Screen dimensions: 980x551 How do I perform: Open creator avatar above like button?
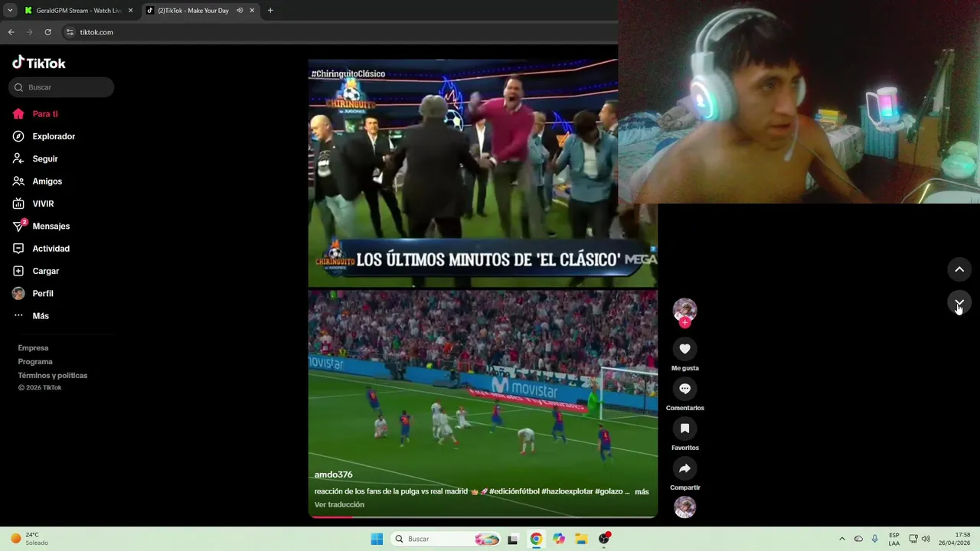pos(684,310)
